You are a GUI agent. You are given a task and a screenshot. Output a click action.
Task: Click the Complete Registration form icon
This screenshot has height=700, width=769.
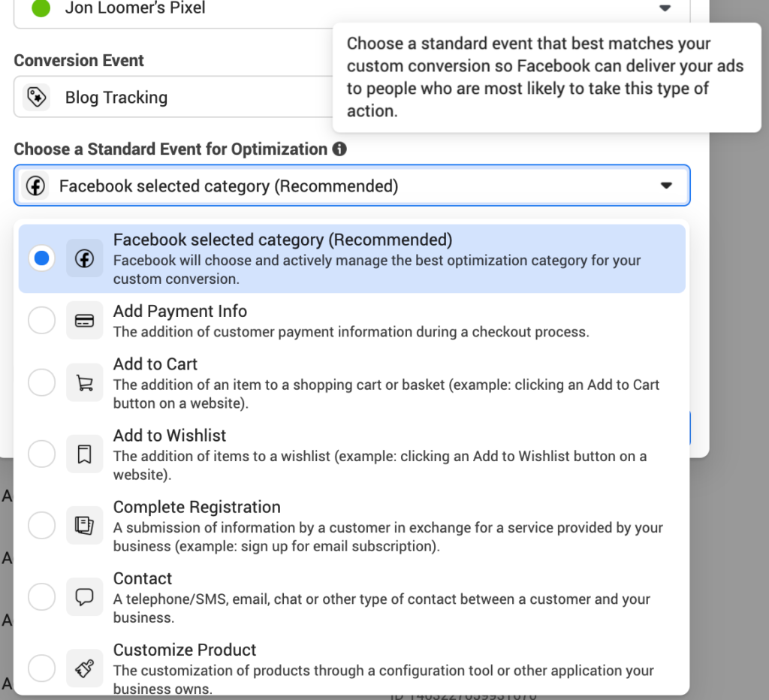[84, 526]
